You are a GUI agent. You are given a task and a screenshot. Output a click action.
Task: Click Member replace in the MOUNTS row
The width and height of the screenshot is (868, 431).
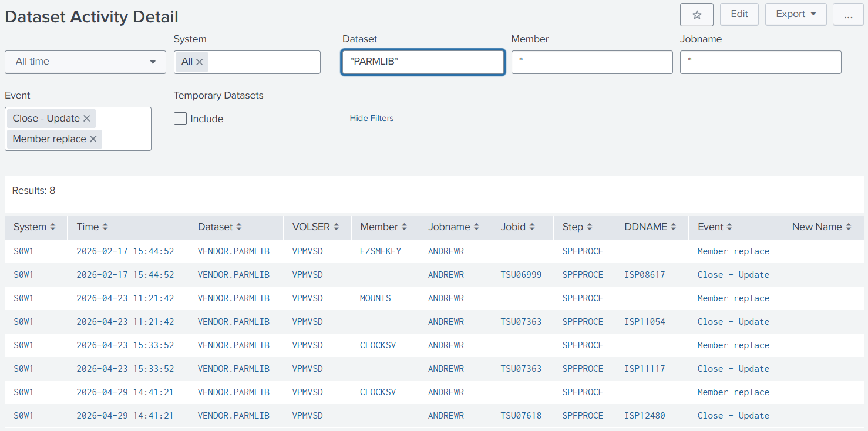[734, 298]
